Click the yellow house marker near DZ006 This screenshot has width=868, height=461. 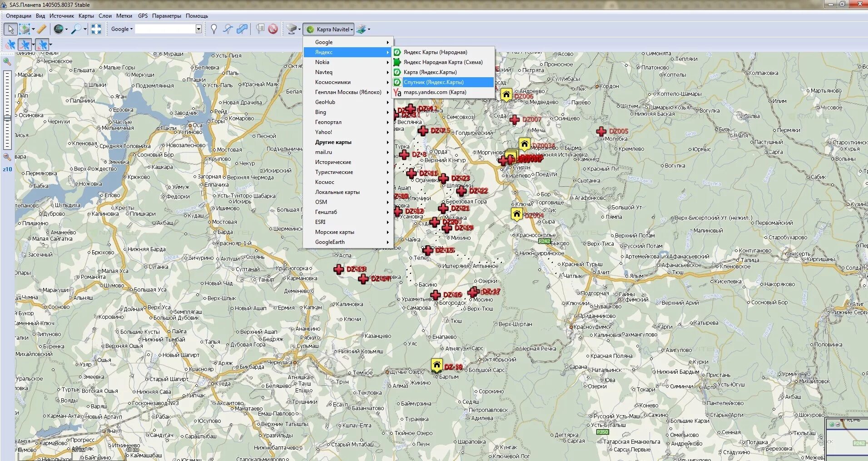[506, 94]
